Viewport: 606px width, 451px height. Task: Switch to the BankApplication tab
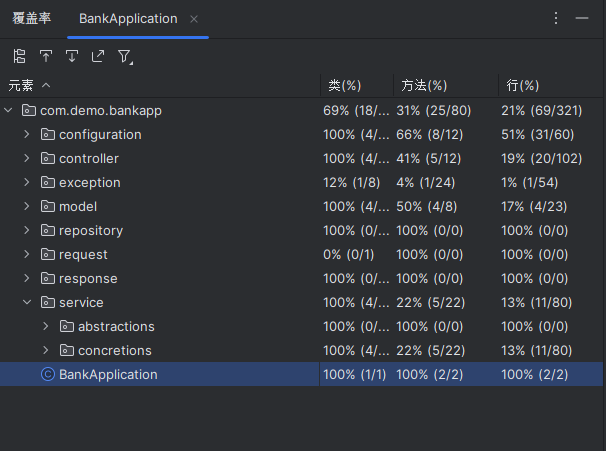(x=128, y=19)
